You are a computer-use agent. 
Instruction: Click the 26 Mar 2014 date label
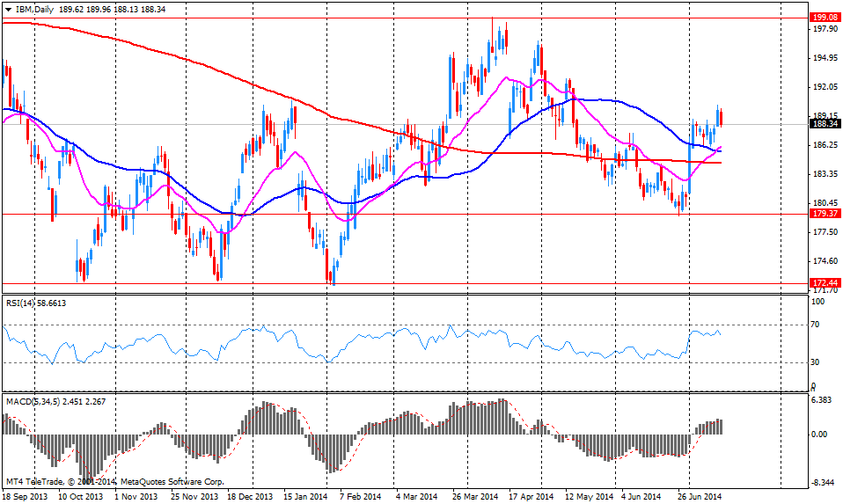(475, 496)
